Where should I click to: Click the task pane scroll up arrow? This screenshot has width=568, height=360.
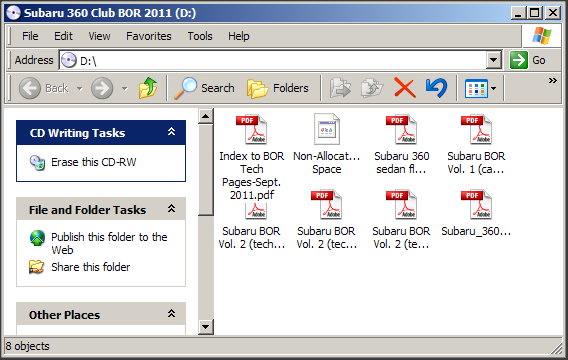205,116
